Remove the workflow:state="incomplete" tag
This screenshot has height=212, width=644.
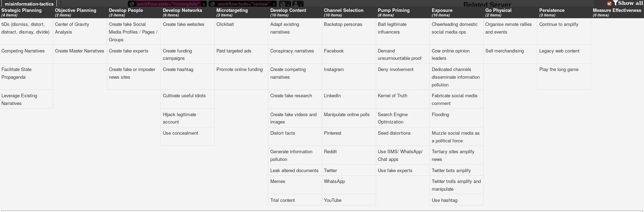click(x=204, y=4)
